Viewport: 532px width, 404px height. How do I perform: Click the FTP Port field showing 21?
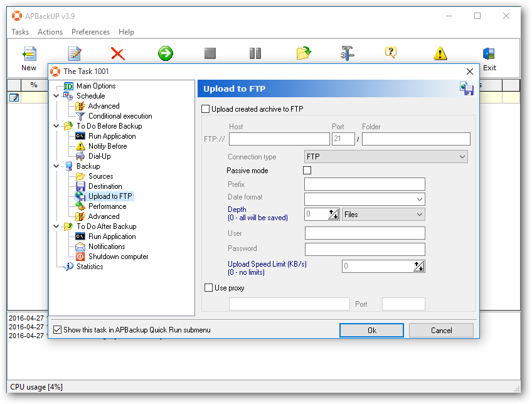(x=343, y=139)
